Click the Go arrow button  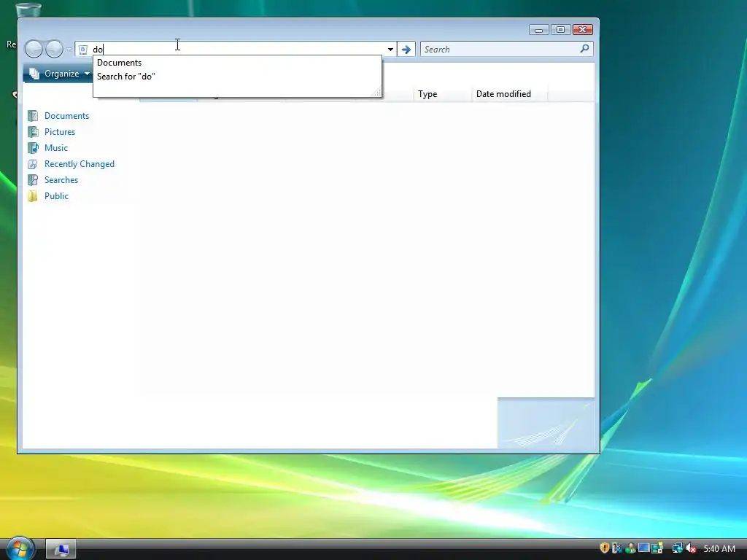[406, 50]
